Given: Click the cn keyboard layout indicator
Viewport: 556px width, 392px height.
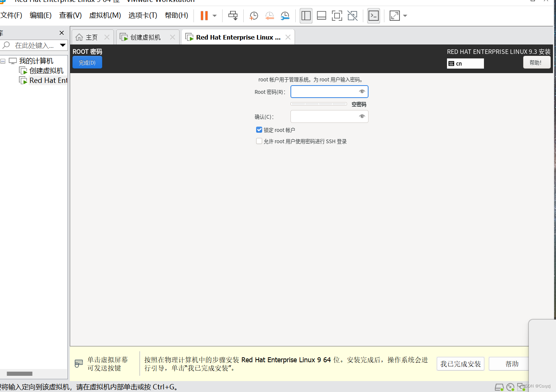Looking at the screenshot, I should tap(465, 63).
